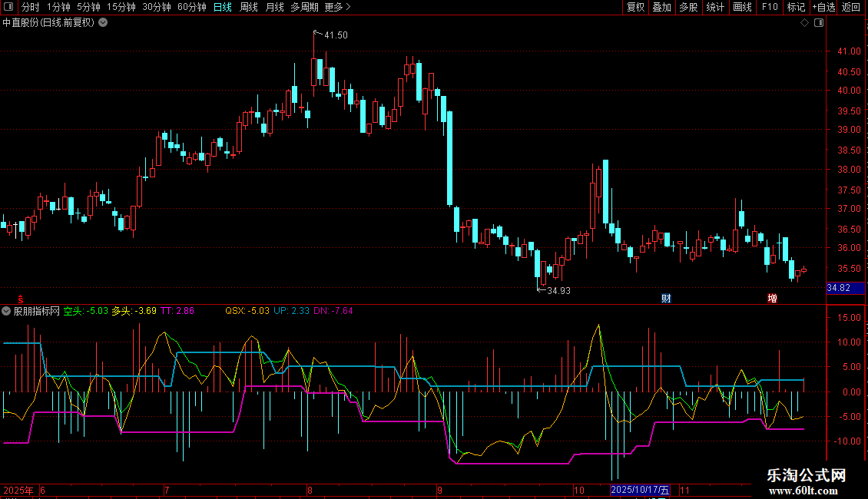
Task: Click the 财 financial marker icon
Action: (666, 298)
